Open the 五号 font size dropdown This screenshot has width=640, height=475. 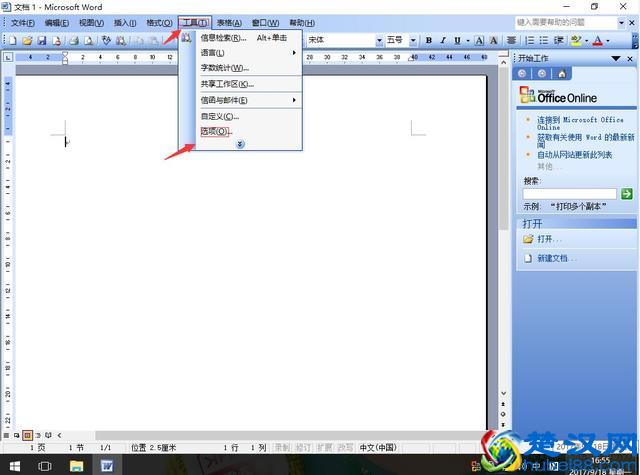pos(413,40)
